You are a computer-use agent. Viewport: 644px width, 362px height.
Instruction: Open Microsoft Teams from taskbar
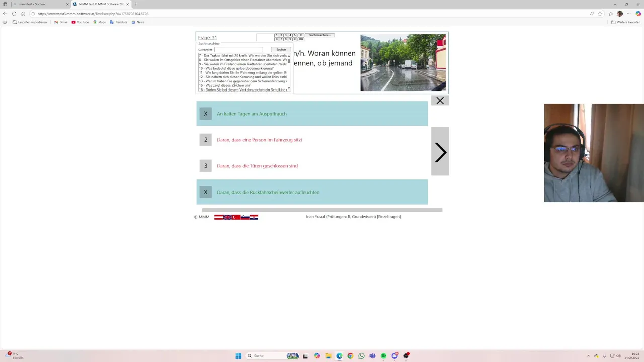point(372,356)
